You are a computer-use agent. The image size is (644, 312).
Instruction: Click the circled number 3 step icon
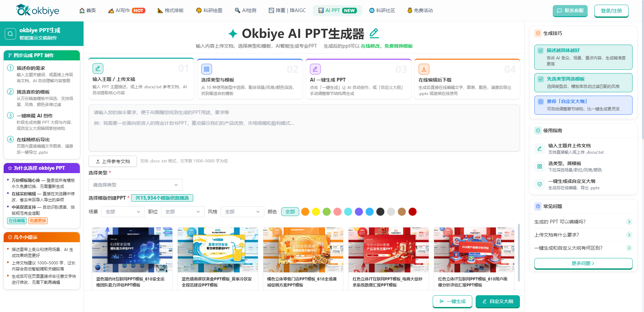[10, 116]
